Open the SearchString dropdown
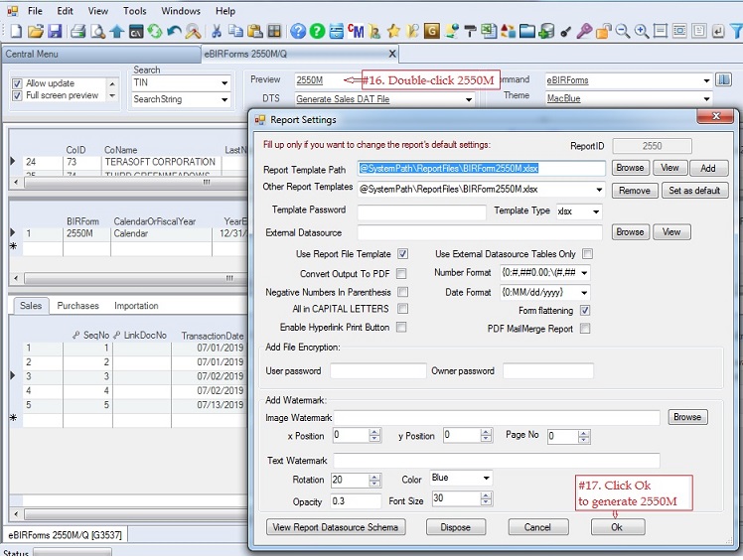The width and height of the screenshot is (743, 560). tap(224, 99)
